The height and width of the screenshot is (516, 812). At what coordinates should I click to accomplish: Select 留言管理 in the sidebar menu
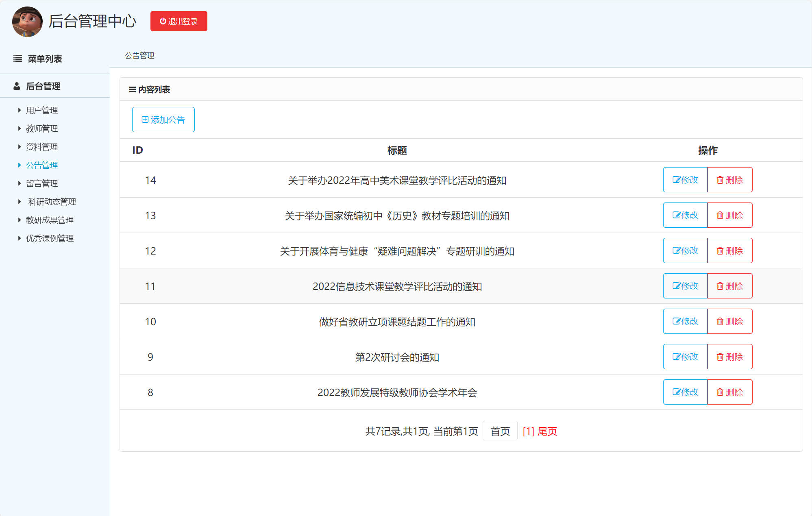pyautogui.click(x=42, y=183)
